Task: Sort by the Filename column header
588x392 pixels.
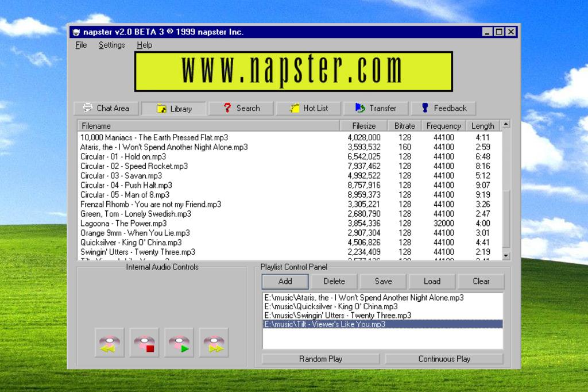Action: tap(208, 126)
